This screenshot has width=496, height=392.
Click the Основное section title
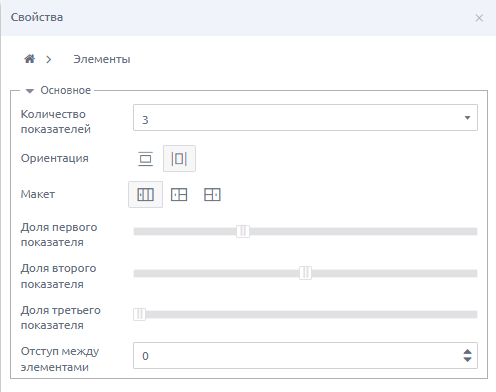click(x=66, y=90)
